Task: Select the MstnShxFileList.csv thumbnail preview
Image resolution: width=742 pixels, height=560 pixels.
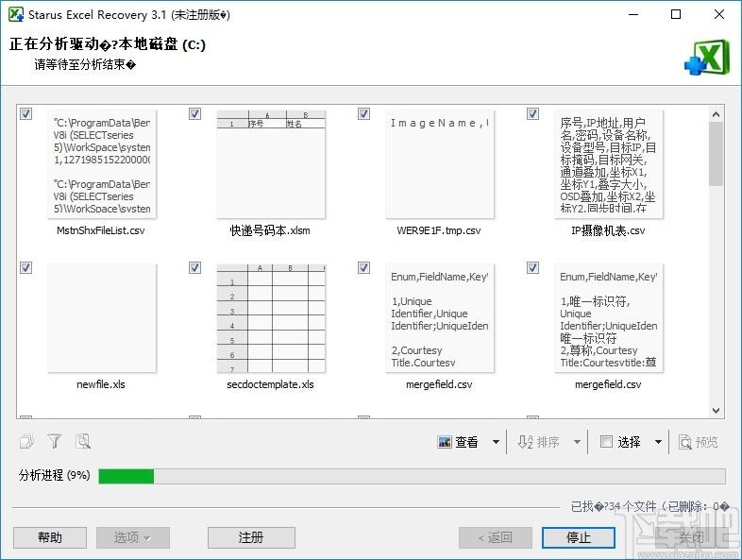Action: click(x=102, y=164)
